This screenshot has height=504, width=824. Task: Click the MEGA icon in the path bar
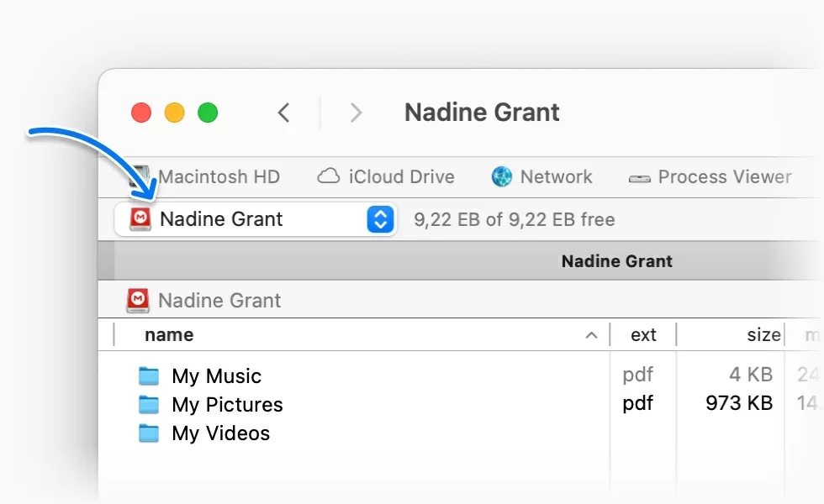(138, 300)
